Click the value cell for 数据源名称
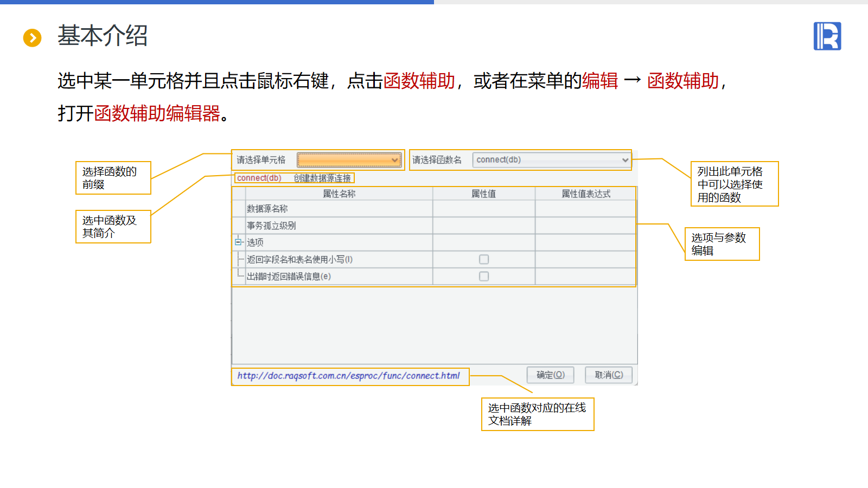The height and width of the screenshot is (488, 868). [483, 209]
